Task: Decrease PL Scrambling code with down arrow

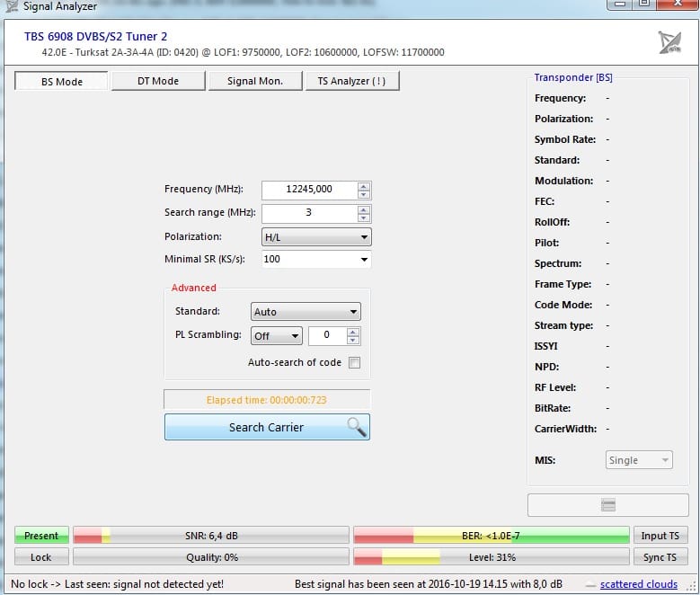Action: click(x=353, y=340)
